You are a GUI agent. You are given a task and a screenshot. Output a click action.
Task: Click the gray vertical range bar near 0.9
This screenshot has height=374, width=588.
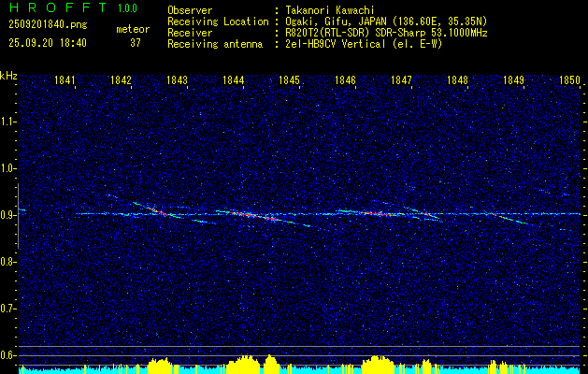[x=18, y=216]
